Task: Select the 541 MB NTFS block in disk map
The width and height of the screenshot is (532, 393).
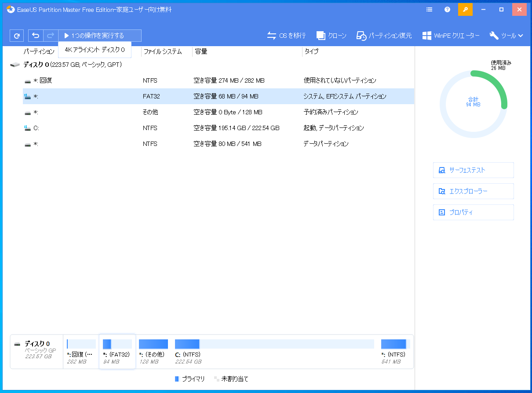Action: pyautogui.click(x=394, y=351)
